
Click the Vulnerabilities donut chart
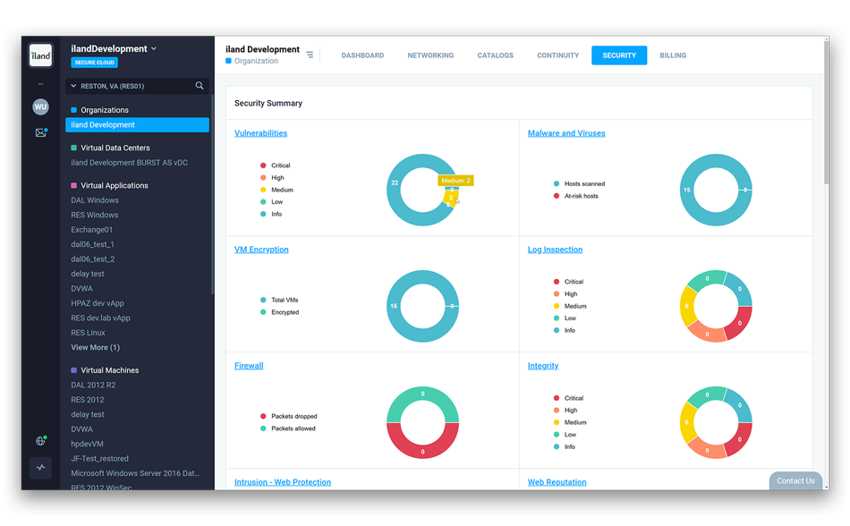[x=423, y=190]
